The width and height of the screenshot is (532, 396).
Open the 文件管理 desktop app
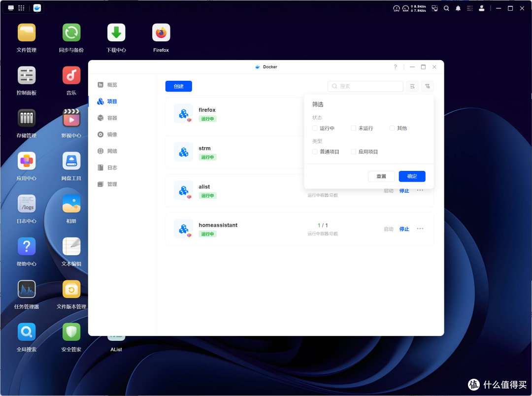click(27, 33)
